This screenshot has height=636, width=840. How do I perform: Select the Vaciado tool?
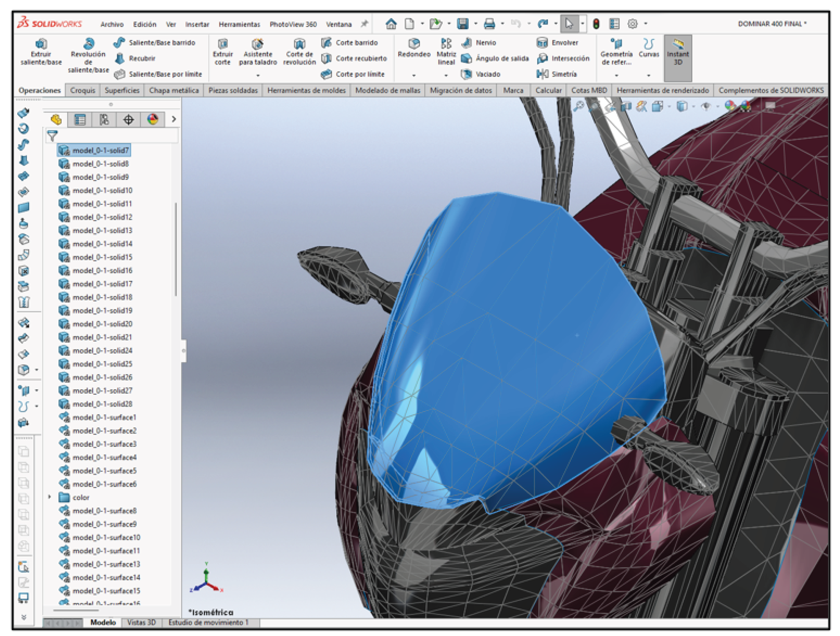[480, 74]
